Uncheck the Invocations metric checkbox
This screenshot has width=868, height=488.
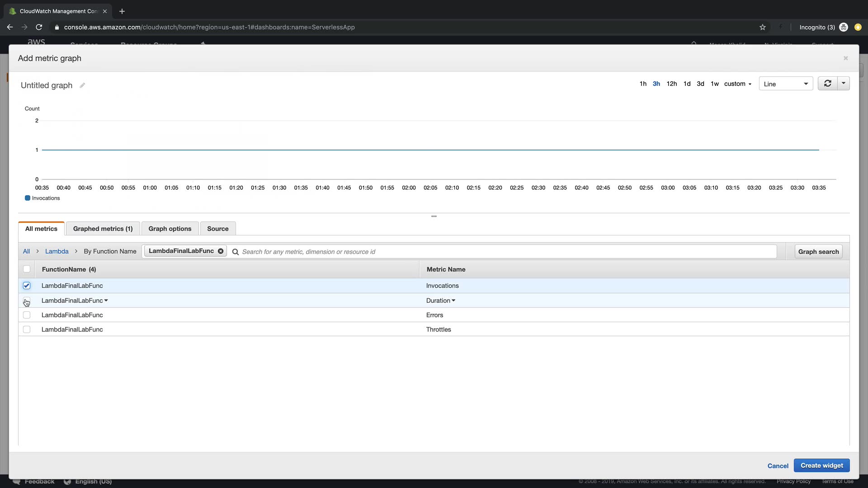coord(27,286)
